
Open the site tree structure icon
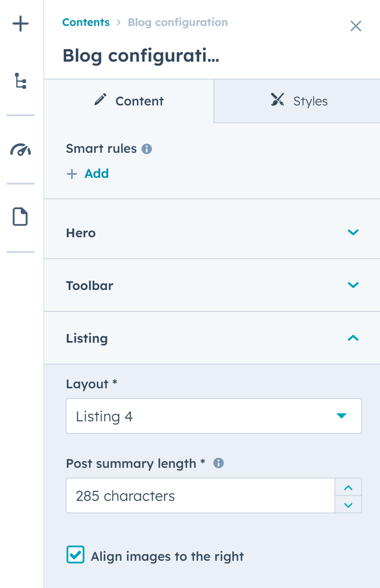pyautogui.click(x=21, y=81)
